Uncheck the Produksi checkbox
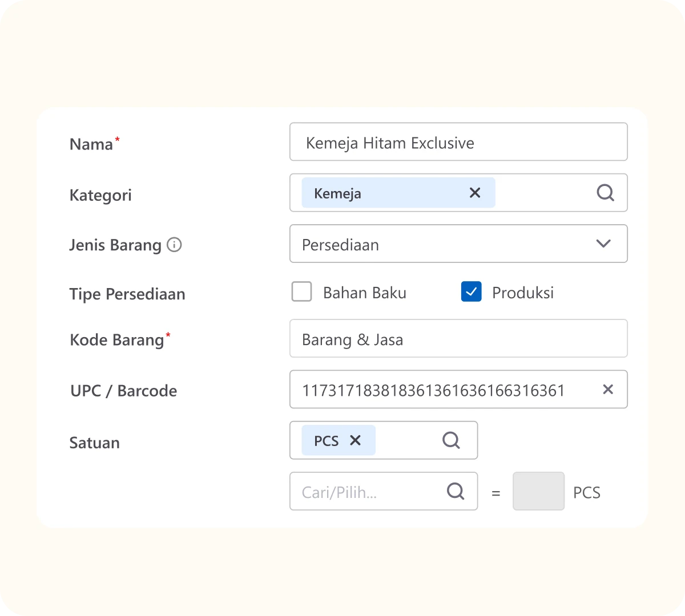Image resolution: width=685 pixels, height=616 pixels. (471, 292)
